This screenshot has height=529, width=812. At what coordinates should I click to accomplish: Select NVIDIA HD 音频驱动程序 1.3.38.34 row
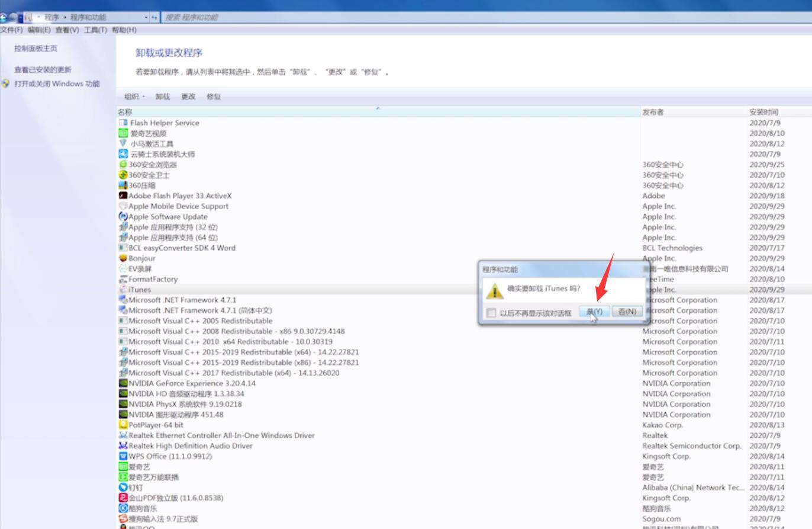pyautogui.click(x=464, y=393)
